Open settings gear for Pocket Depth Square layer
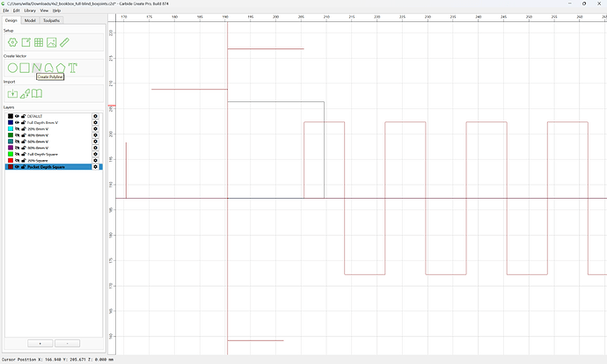 pyautogui.click(x=95, y=167)
